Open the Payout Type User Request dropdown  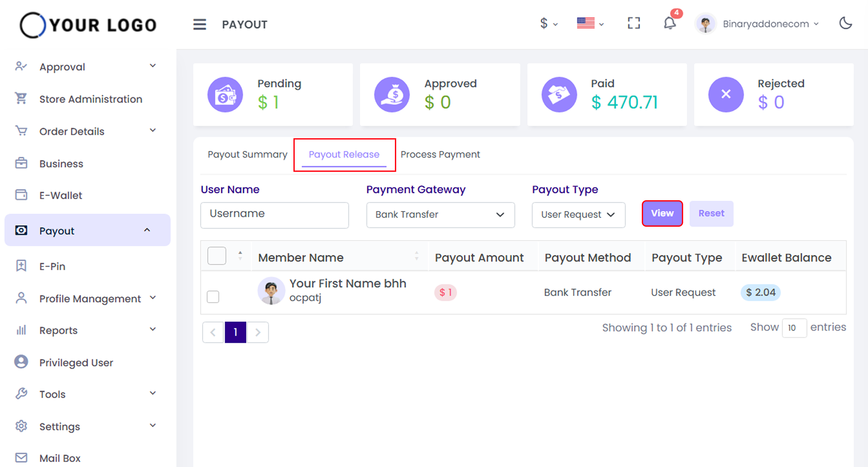pos(578,215)
